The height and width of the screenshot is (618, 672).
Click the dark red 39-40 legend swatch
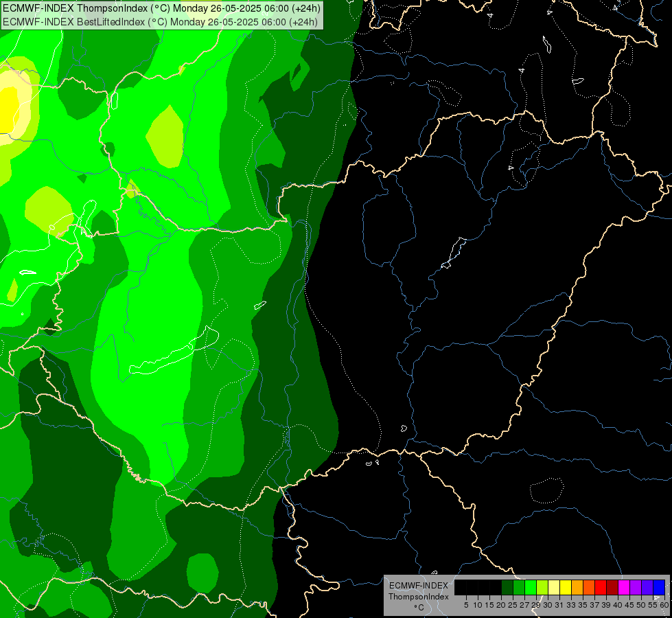click(x=612, y=587)
